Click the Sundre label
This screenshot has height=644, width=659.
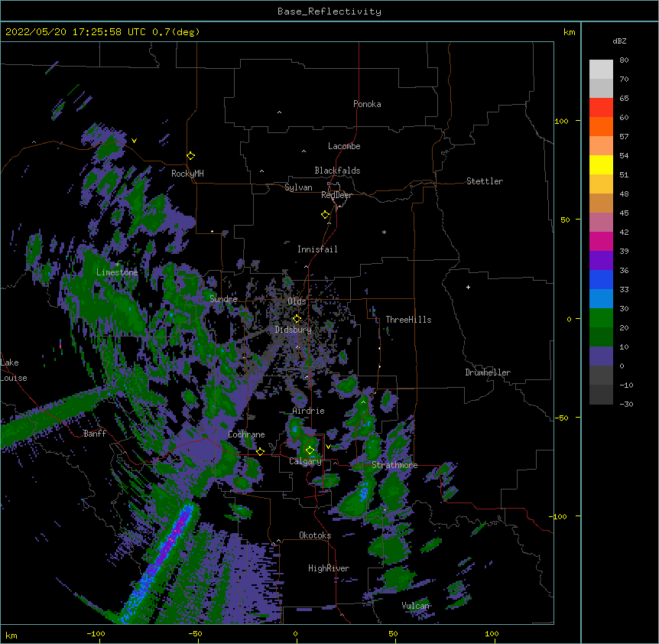coord(223,299)
